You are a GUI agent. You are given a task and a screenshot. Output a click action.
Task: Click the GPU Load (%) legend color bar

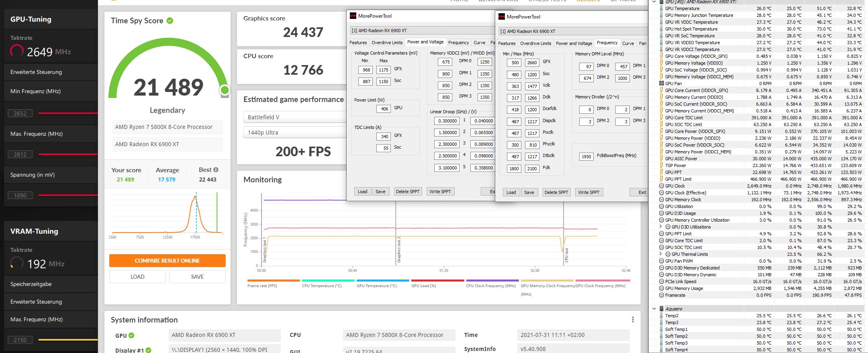(x=437, y=280)
